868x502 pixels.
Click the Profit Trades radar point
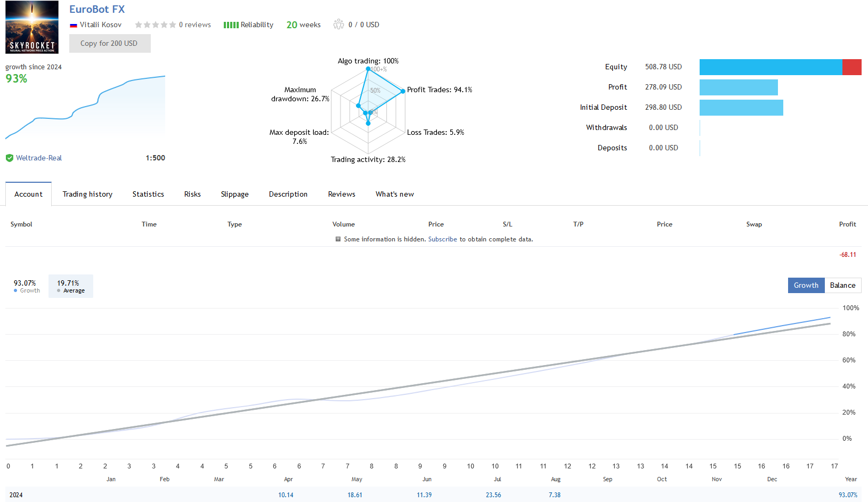click(x=403, y=91)
